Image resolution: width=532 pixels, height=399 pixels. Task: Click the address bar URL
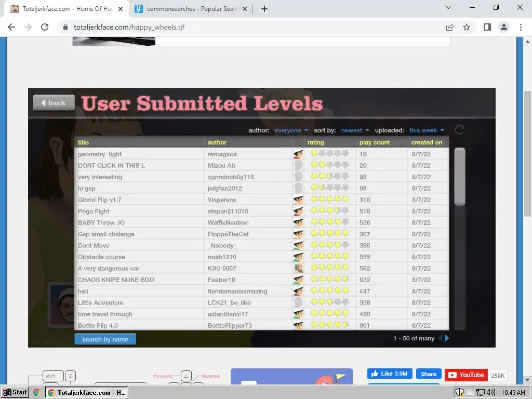click(129, 27)
